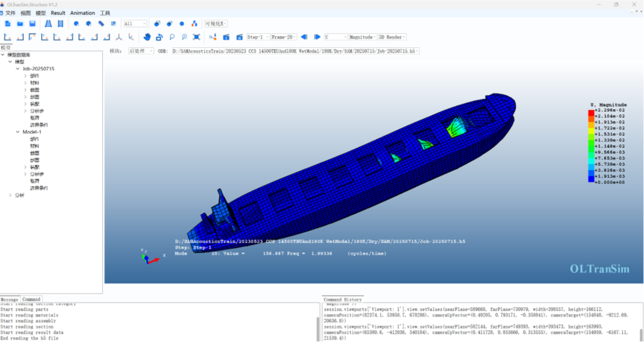Screen dimensions: 644x343
Task: Open the Frame-20 dropdown
Action: pos(284,37)
